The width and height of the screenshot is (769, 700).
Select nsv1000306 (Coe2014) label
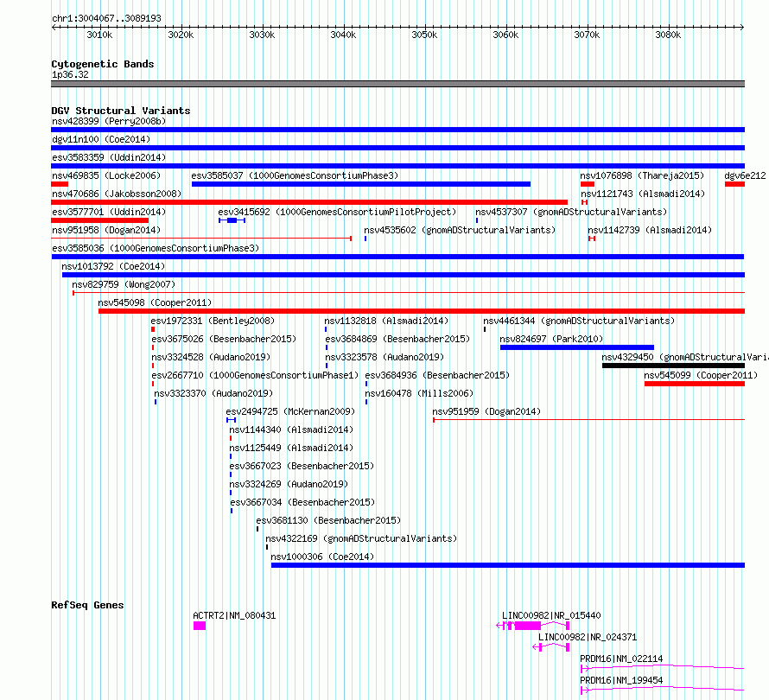pyautogui.click(x=322, y=557)
